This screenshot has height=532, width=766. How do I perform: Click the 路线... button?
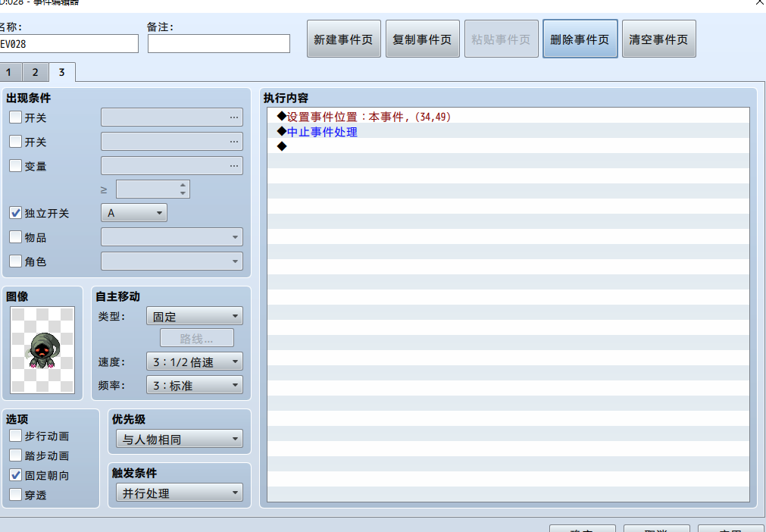(x=197, y=338)
